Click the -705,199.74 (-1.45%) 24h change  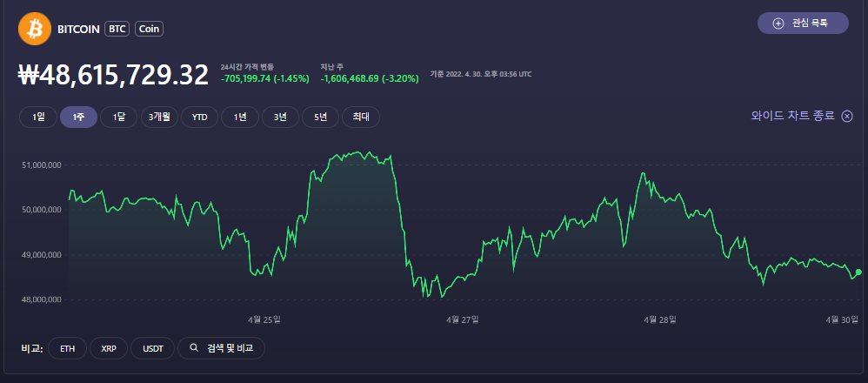[x=264, y=78]
